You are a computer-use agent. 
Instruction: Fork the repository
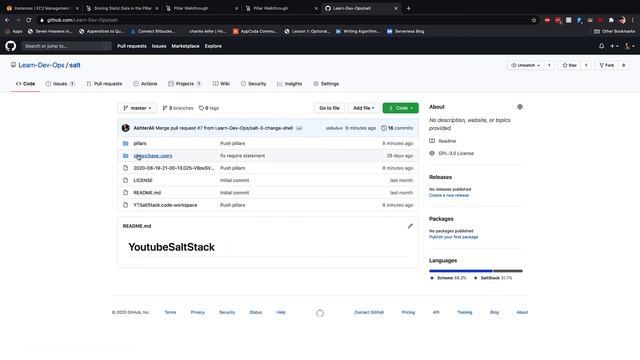coord(606,65)
